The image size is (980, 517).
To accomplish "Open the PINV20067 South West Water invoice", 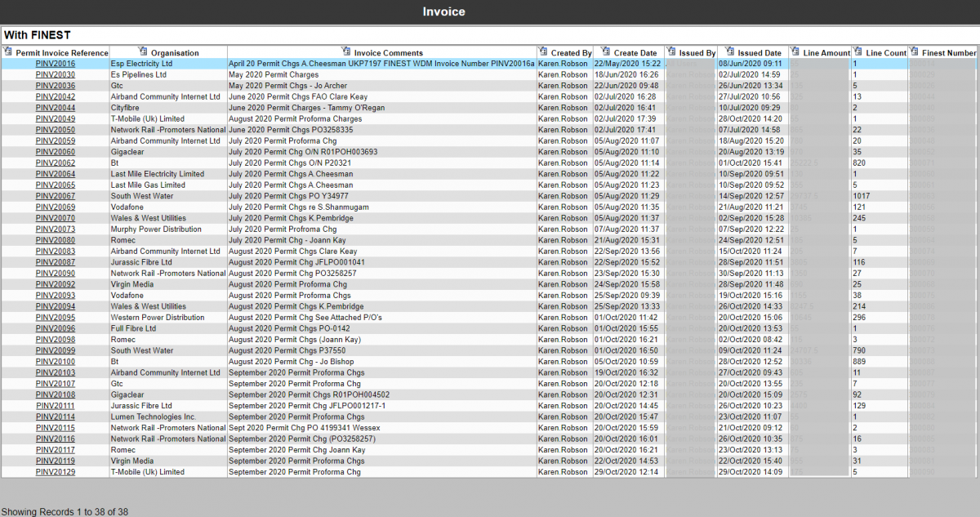I will [x=56, y=196].
